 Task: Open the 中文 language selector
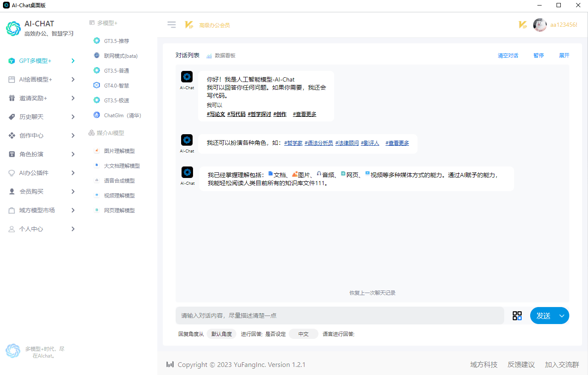[304, 334]
